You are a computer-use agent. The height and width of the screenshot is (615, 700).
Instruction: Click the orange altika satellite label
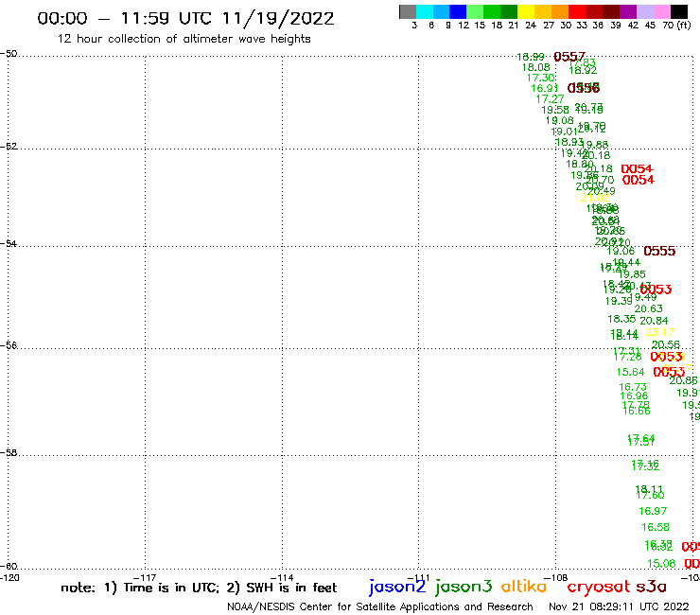pyautogui.click(x=524, y=586)
